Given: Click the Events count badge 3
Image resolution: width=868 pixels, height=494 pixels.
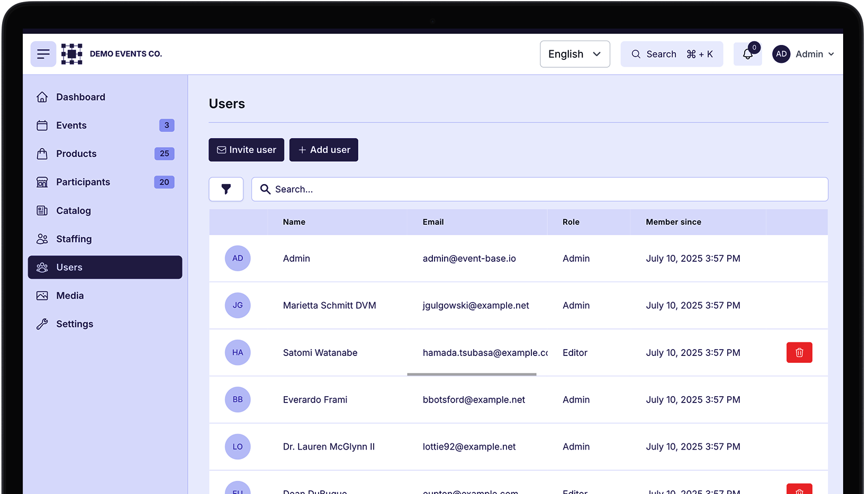Looking at the screenshot, I should point(167,125).
